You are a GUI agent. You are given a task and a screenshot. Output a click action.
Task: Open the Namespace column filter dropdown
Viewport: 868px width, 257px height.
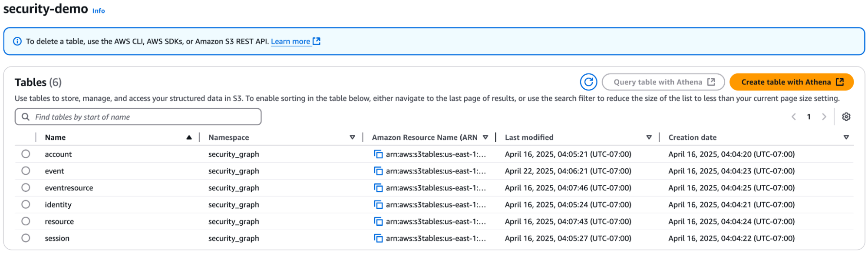(x=352, y=137)
